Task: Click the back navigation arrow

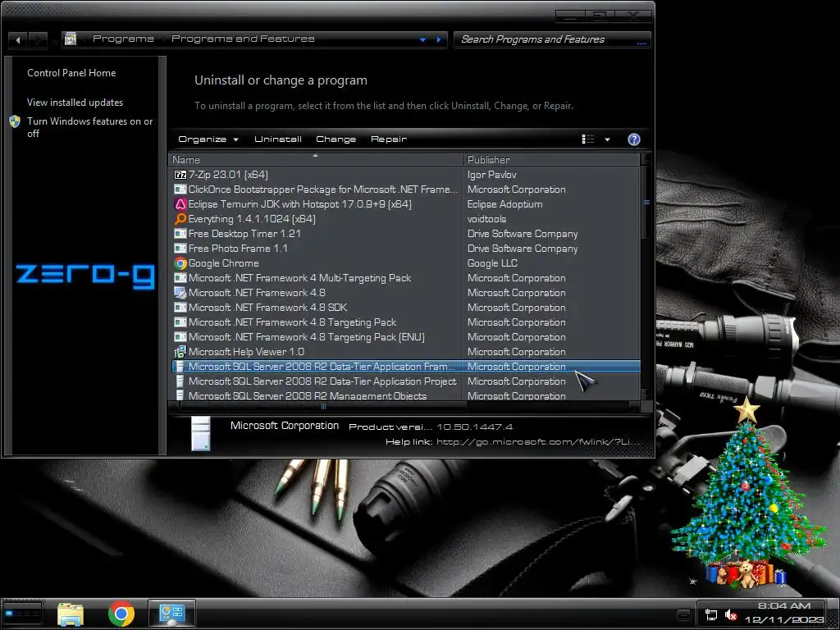Action: 18,39
